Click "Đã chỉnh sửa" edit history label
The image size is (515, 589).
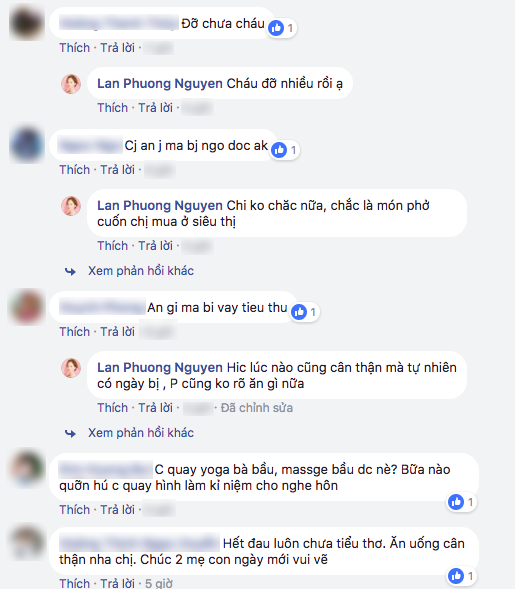[x=257, y=408]
